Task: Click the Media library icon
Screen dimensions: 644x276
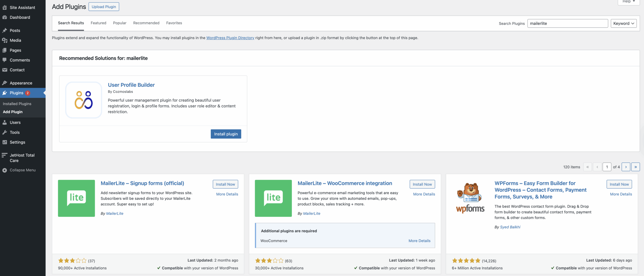Action: point(5,40)
